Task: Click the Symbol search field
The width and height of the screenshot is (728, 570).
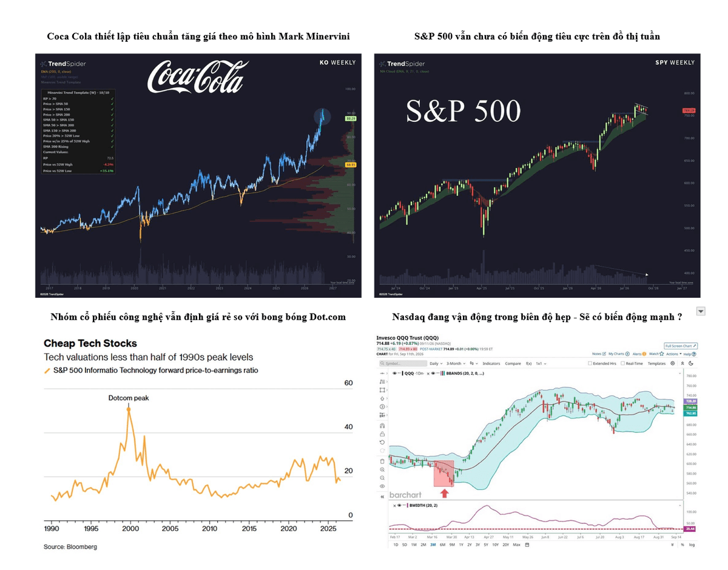Action: coord(403,363)
